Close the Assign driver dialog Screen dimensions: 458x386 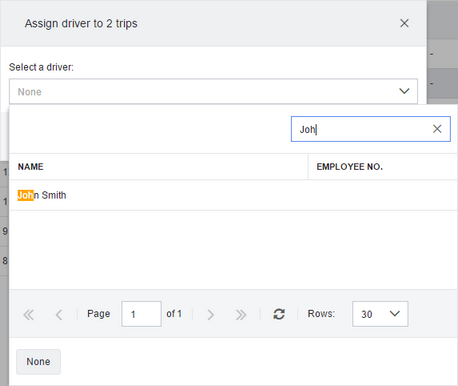pos(404,23)
